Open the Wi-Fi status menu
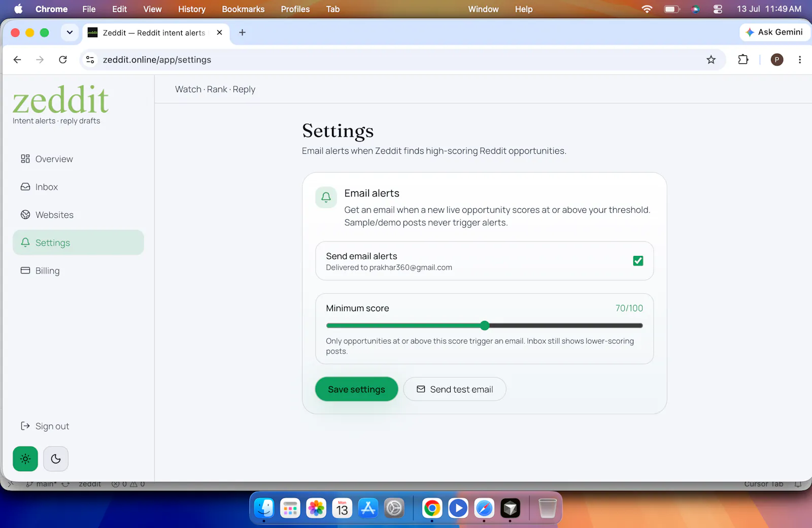The width and height of the screenshot is (812, 528). (647, 9)
